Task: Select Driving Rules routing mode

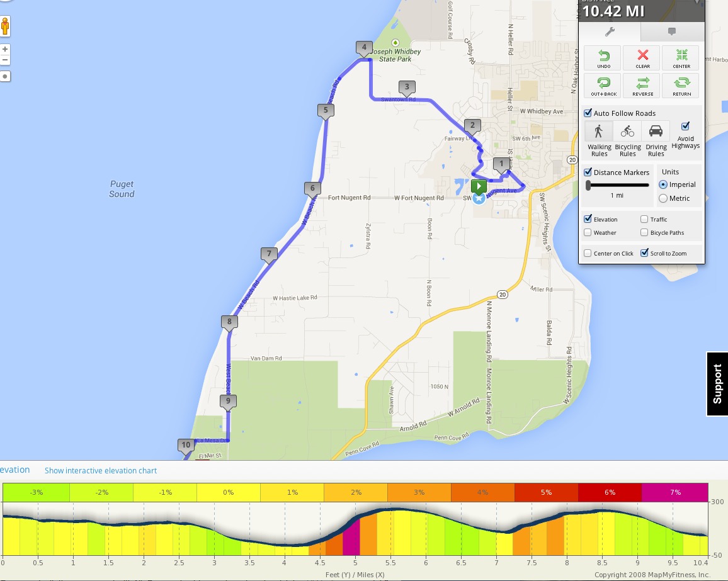Action: (x=656, y=130)
